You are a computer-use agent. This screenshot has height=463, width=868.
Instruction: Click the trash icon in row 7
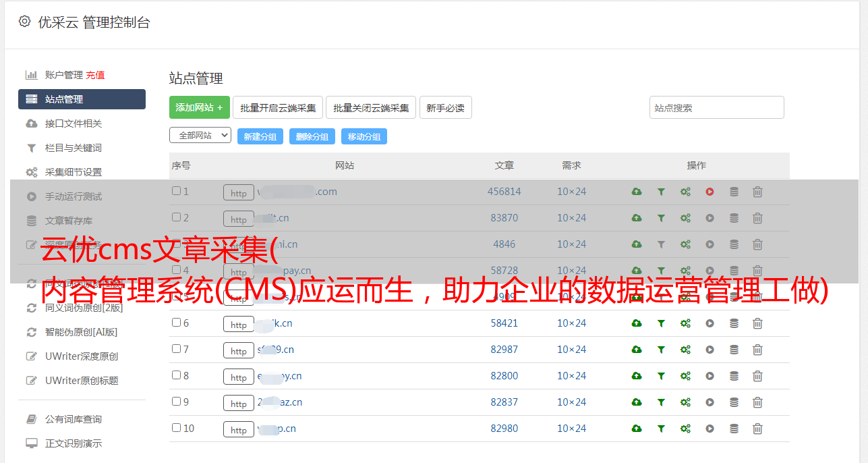point(757,350)
